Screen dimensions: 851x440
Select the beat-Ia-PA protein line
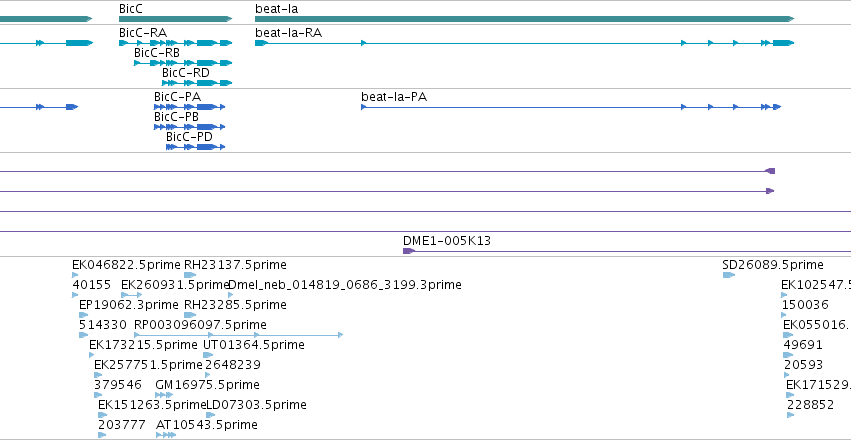point(571,107)
